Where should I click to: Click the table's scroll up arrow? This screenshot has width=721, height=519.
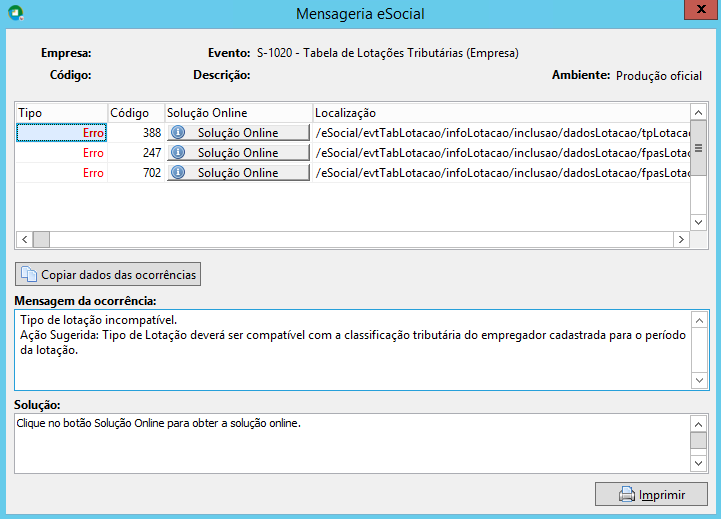click(x=698, y=113)
